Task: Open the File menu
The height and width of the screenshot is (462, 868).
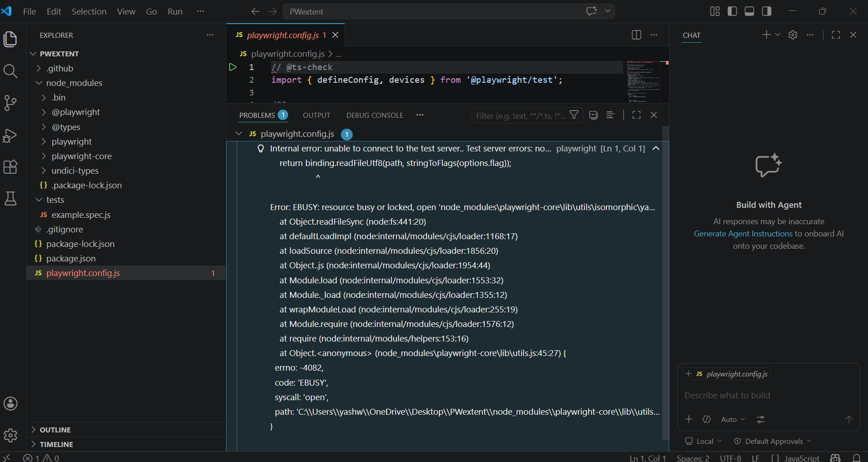Action: pyautogui.click(x=30, y=11)
